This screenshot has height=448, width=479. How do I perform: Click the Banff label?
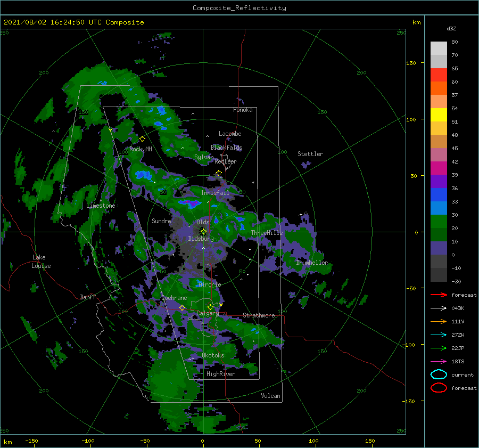pos(88,297)
